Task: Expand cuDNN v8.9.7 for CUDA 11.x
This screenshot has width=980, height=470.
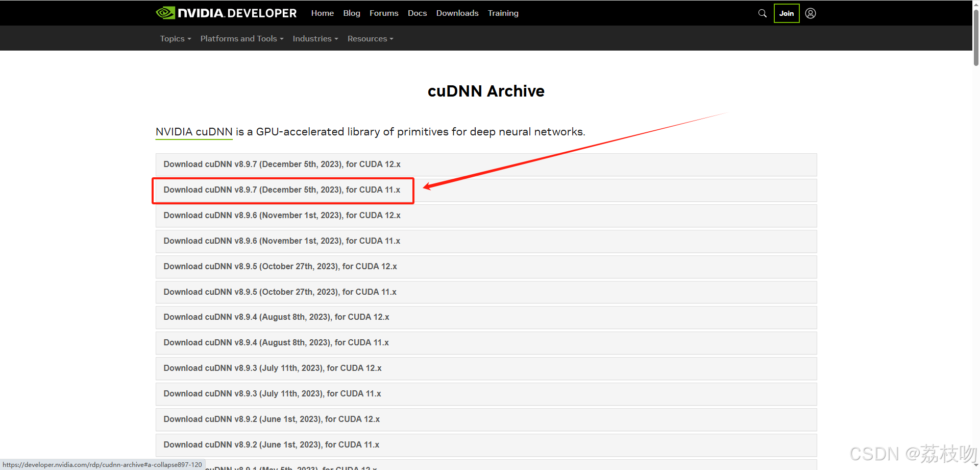Action: click(486, 190)
